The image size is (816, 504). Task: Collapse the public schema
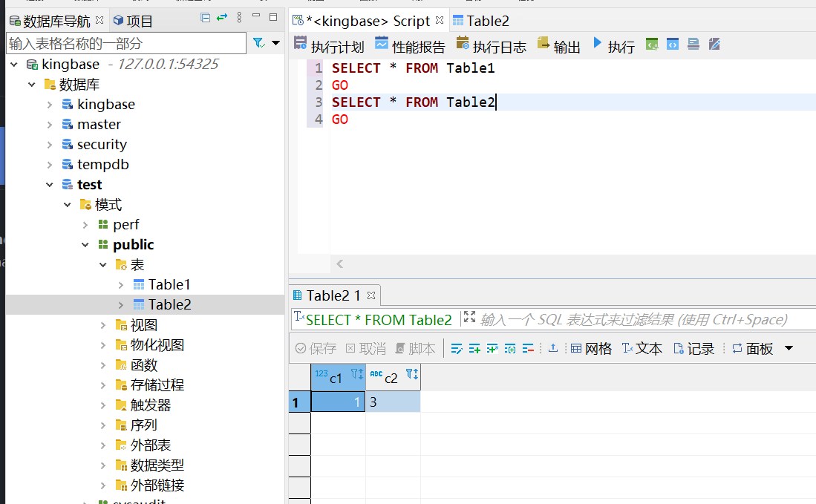click(85, 245)
